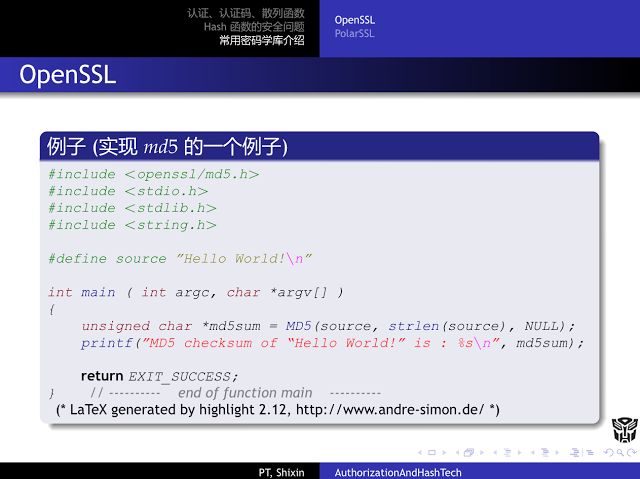
Task: Click the line #include <stdio.h>
Action: (x=128, y=191)
